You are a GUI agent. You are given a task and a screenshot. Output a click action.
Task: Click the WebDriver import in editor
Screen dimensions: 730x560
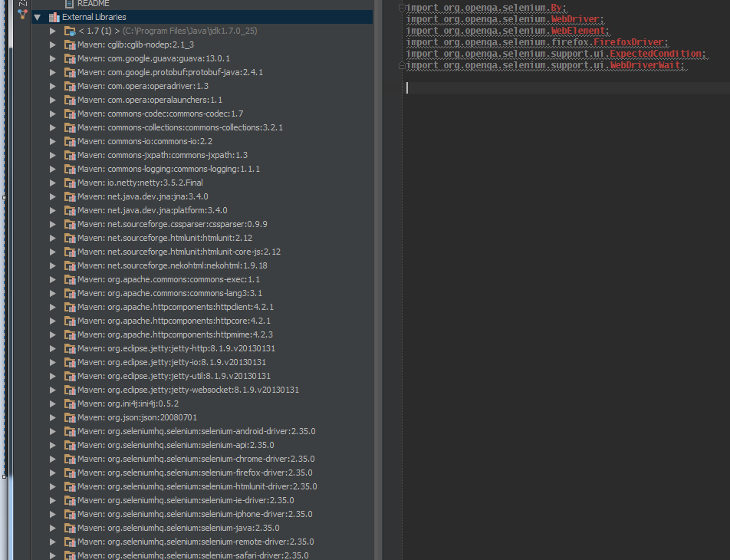tap(505, 20)
